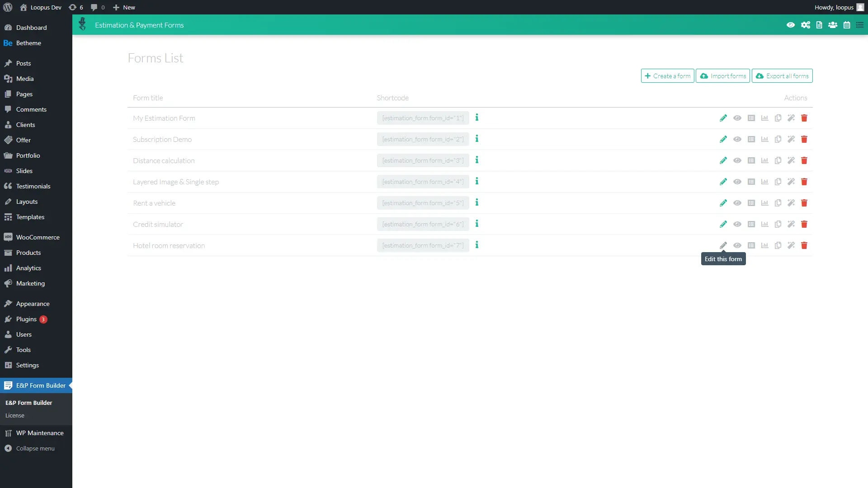Open entries table for Rent a vehicle

(x=751, y=203)
